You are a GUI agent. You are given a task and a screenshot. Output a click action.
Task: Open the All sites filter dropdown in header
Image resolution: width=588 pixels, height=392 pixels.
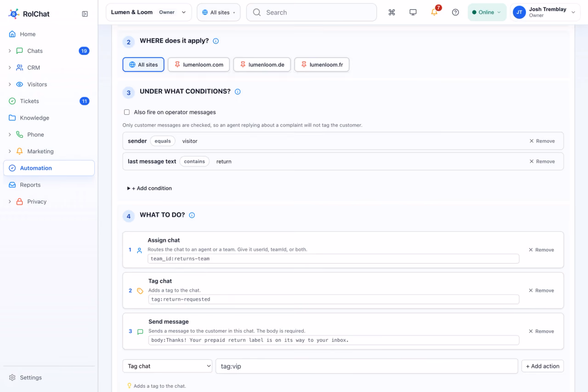point(219,12)
